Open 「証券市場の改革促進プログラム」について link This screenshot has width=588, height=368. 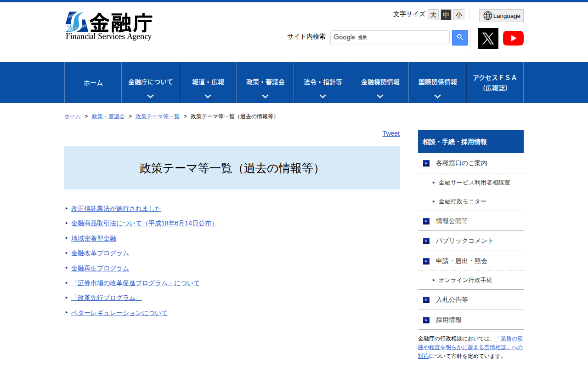click(136, 283)
